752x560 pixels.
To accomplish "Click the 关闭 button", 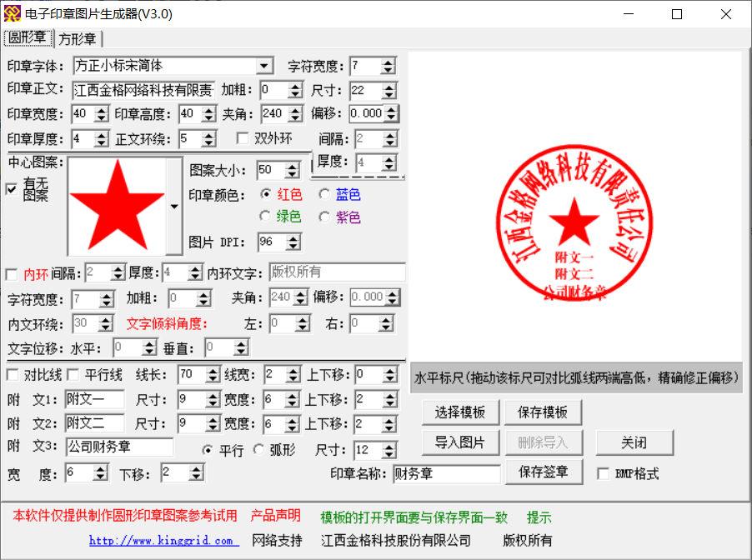I will (634, 442).
